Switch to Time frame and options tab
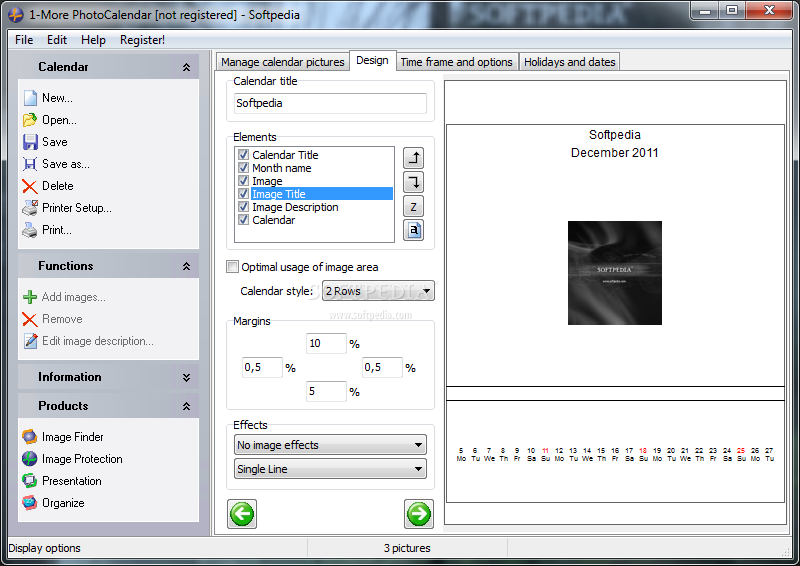Viewport: 800px width, 566px height. 457,62
